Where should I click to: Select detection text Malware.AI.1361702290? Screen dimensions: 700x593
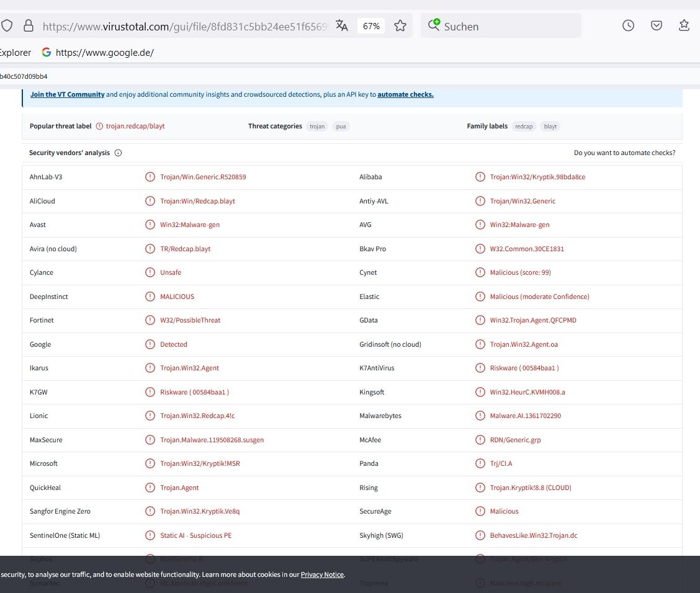click(x=526, y=416)
